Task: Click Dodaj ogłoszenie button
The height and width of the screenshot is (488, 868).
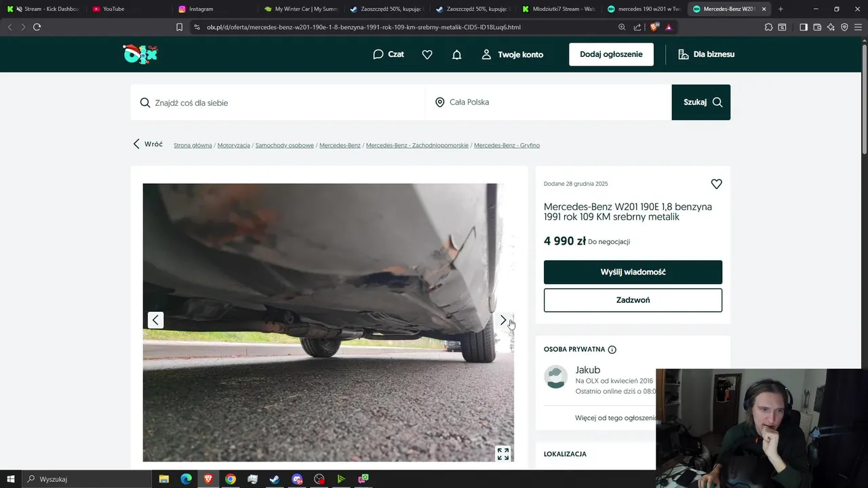Action: point(611,54)
